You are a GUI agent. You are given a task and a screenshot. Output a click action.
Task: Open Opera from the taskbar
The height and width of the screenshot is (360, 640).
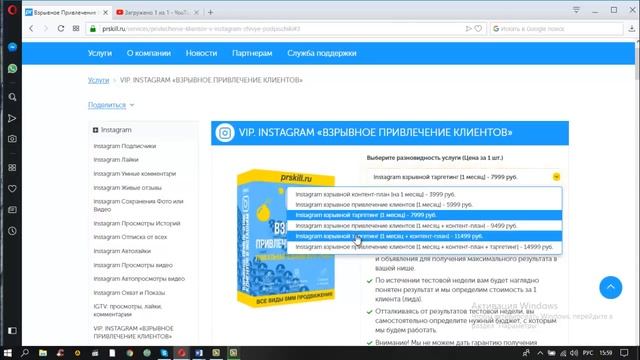[x=181, y=353]
